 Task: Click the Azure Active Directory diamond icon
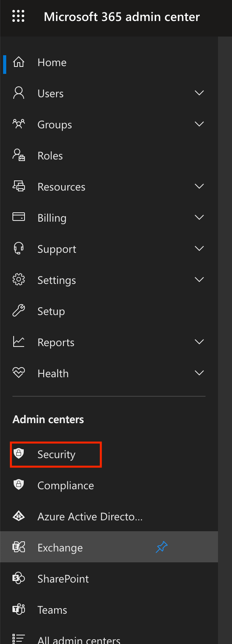pyautogui.click(x=19, y=516)
